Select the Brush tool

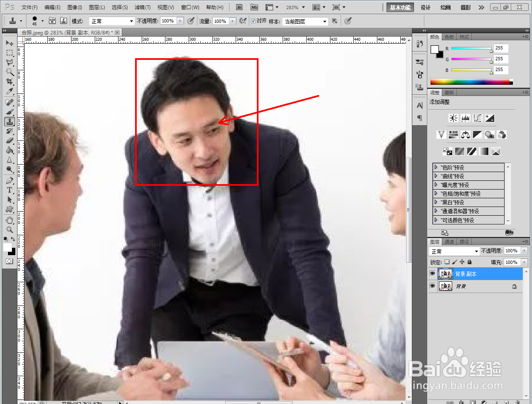[x=10, y=112]
